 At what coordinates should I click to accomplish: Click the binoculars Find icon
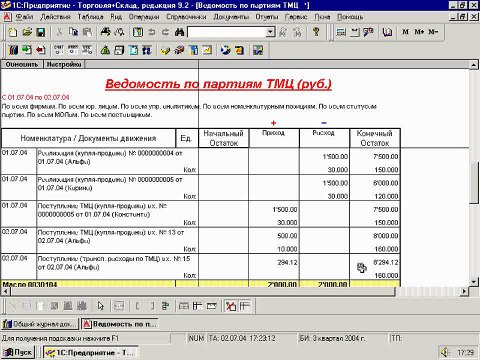180,32
